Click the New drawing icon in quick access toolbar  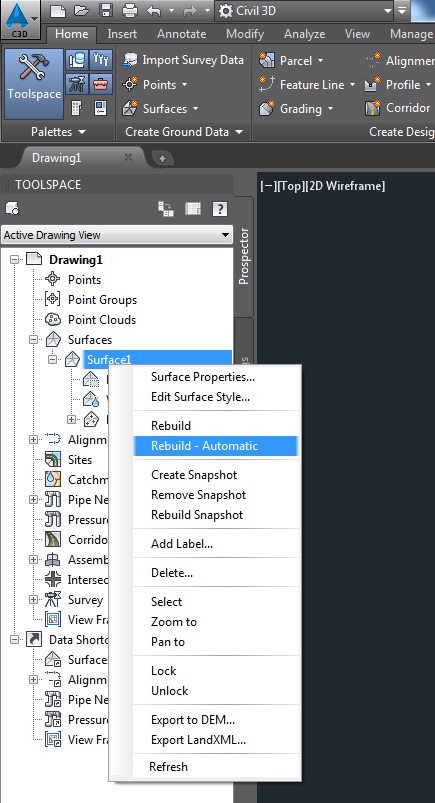tap(58, 10)
